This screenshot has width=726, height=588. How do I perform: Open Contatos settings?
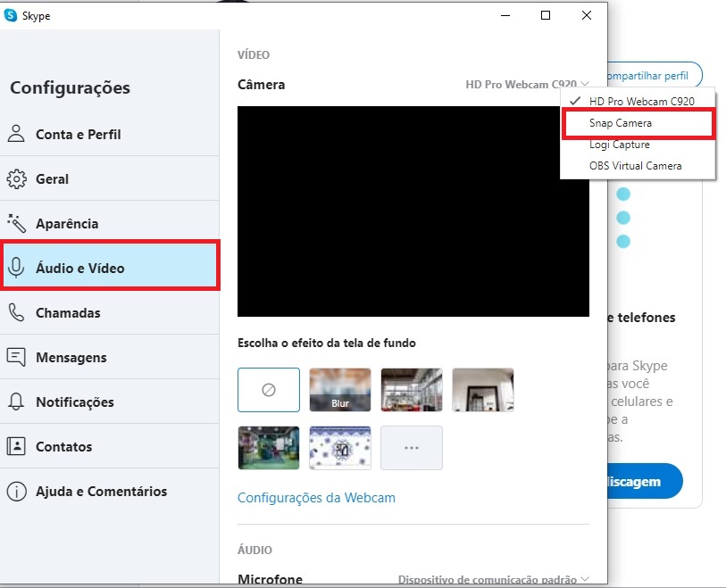tap(109, 446)
